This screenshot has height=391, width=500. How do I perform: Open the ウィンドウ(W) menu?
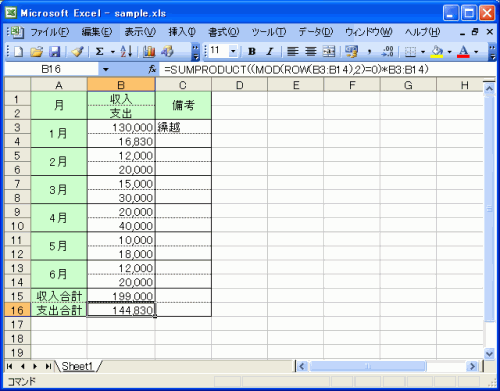pyautogui.click(x=369, y=32)
